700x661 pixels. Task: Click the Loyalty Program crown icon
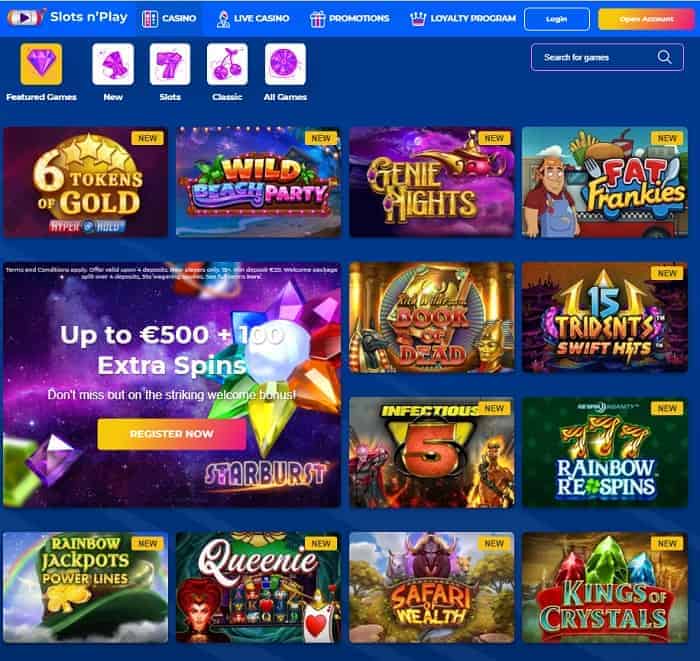pyautogui.click(x=418, y=19)
